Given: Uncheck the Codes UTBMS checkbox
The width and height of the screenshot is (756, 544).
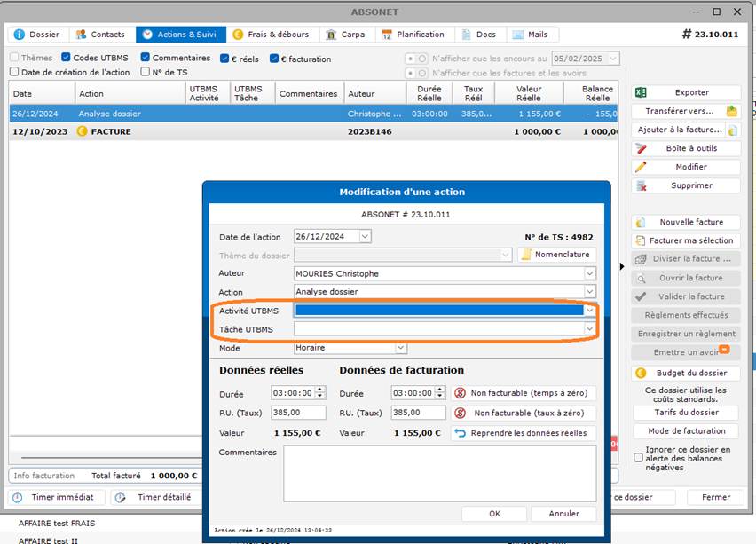Looking at the screenshot, I should (67, 59).
